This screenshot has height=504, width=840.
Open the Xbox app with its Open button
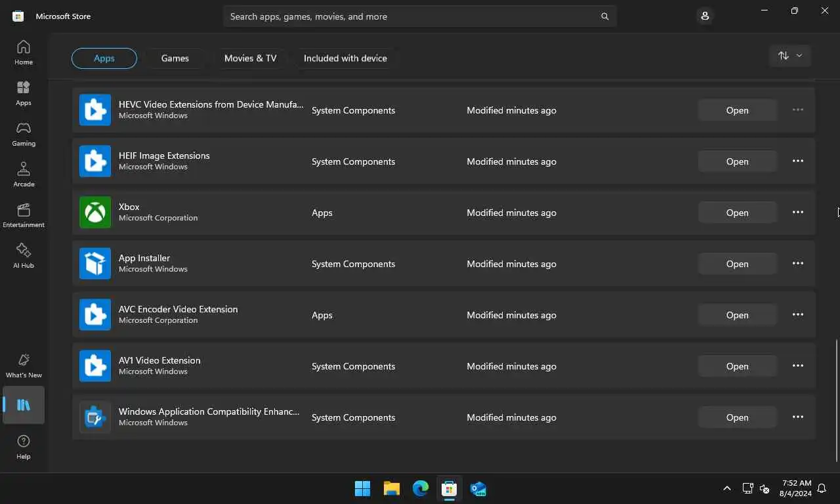[x=738, y=213]
